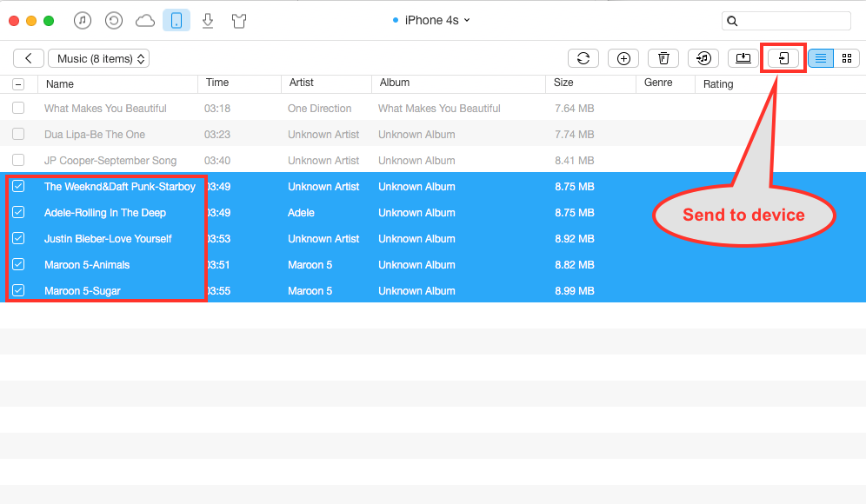Open the iTunes backup restore icon
The image size is (866, 504).
click(114, 21)
